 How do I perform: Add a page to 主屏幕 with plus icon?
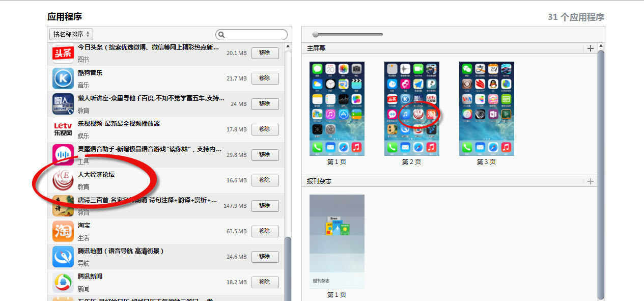tap(591, 48)
